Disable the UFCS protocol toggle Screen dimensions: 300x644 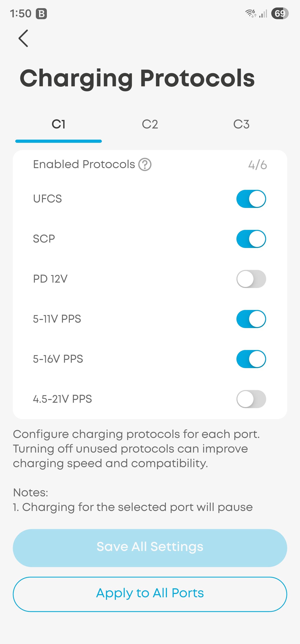point(251,199)
